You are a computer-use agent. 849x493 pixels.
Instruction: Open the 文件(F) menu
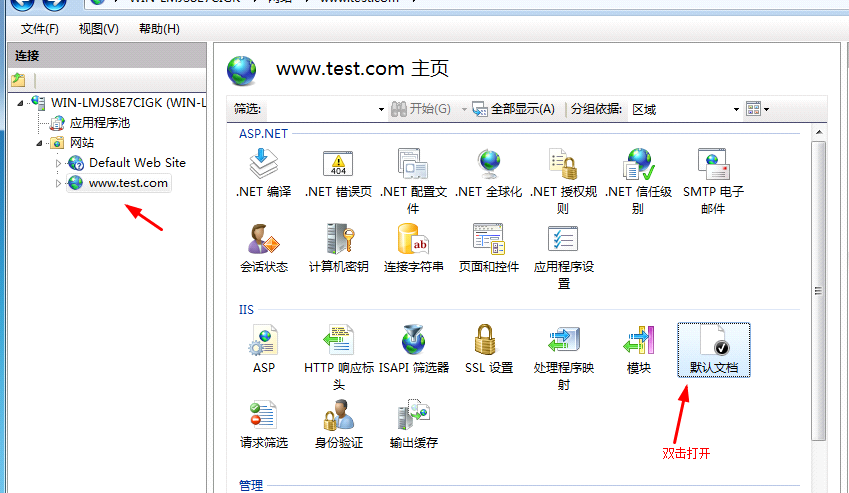(40, 29)
